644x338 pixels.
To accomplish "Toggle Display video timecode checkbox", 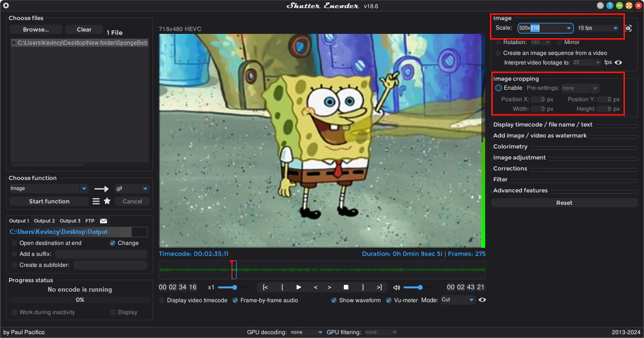I will pyautogui.click(x=162, y=300).
